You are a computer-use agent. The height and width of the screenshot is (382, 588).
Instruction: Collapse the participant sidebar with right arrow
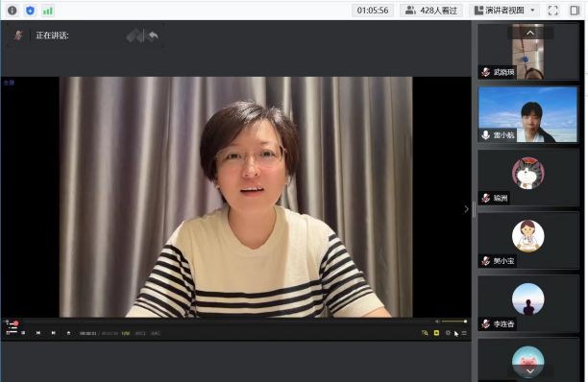pyautogui.click(x=466, y=209)
